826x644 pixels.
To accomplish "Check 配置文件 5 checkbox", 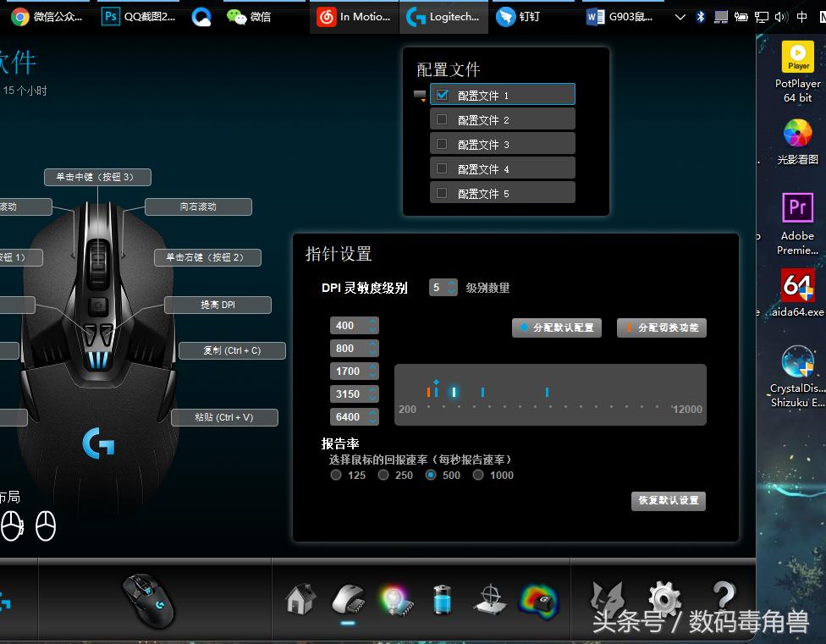I will [x=442, y=193].
